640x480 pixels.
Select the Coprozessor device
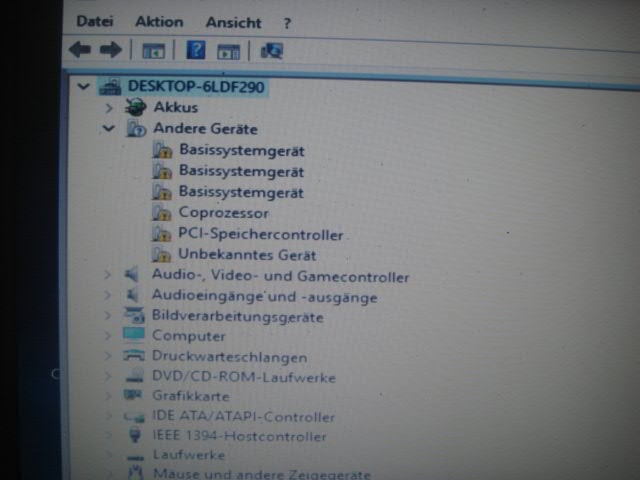coord(224,213)
